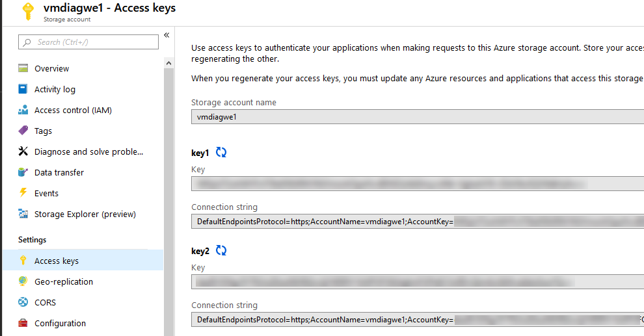The height and width of the screenshot is (336, 644).
Task: Click the search magnifier icon
Action: pyautogui.click(x=27, y=42)
